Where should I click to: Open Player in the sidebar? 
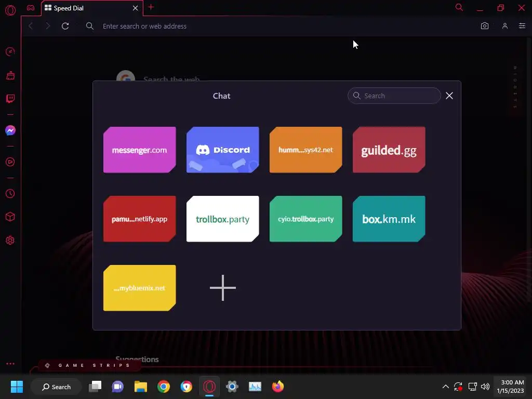10,162
